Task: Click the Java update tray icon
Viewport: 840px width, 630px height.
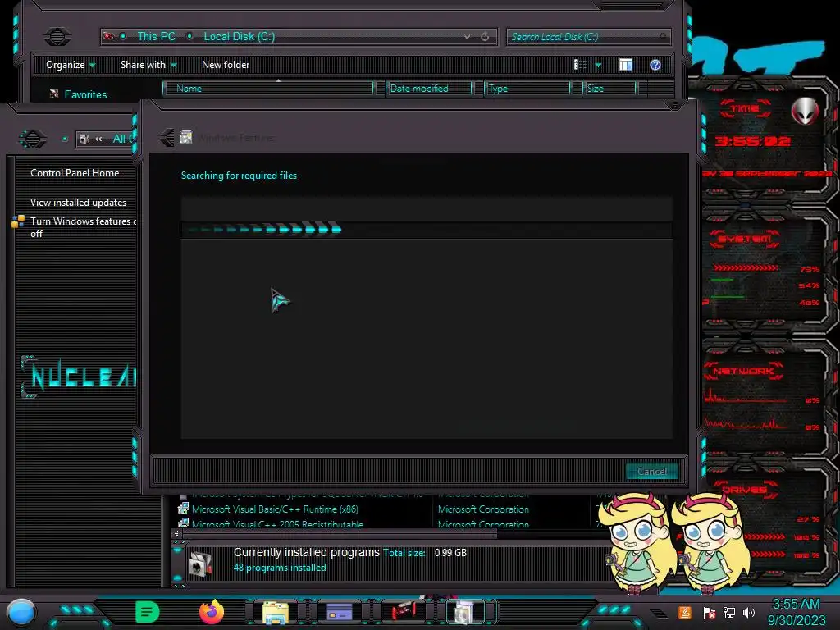Action: 684,612
